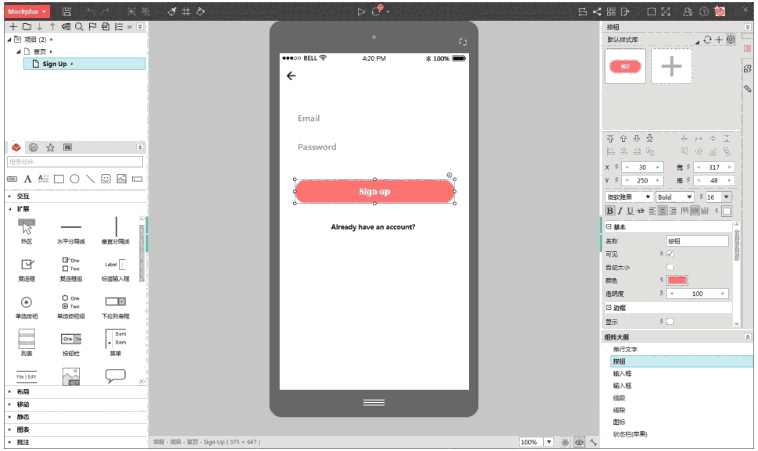Screen dimensions: 758x451
Task: Select the red button style thumbnail
Action: point(625,66)
